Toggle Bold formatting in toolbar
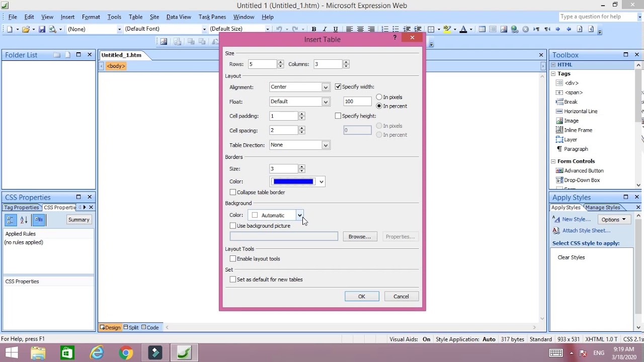 point(313,29)
